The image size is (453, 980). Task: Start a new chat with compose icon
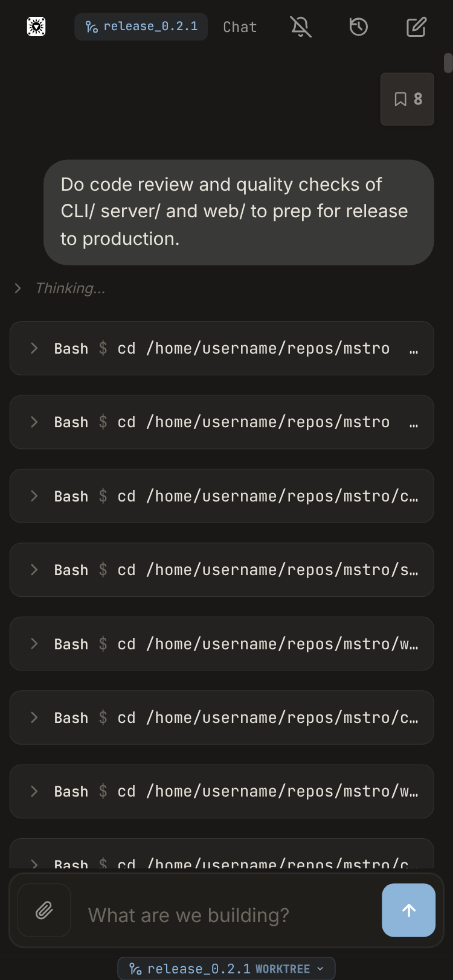[416, 27]
